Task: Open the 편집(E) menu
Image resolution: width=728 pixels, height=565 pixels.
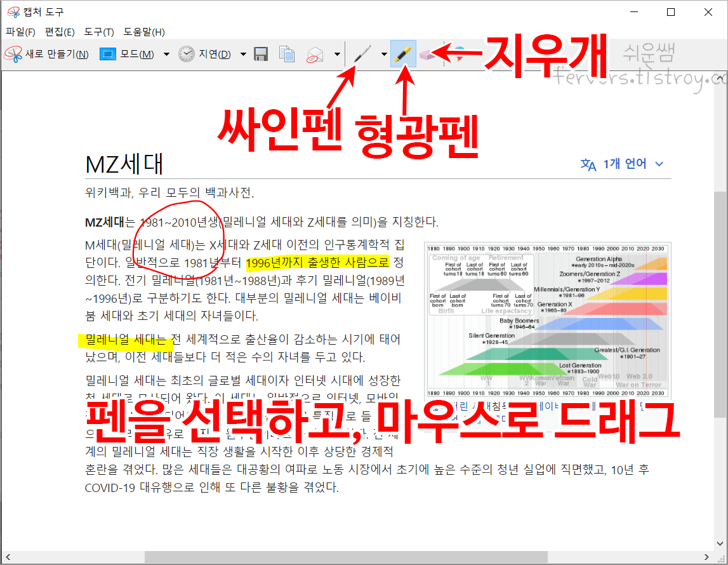Action: tap(60, 32)
